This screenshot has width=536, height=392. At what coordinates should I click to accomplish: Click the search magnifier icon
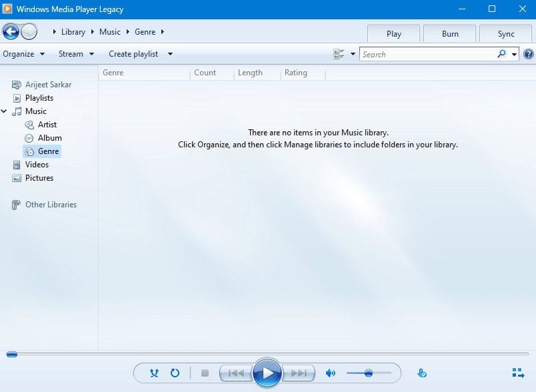pyautogui.click(x=501, y=54)
